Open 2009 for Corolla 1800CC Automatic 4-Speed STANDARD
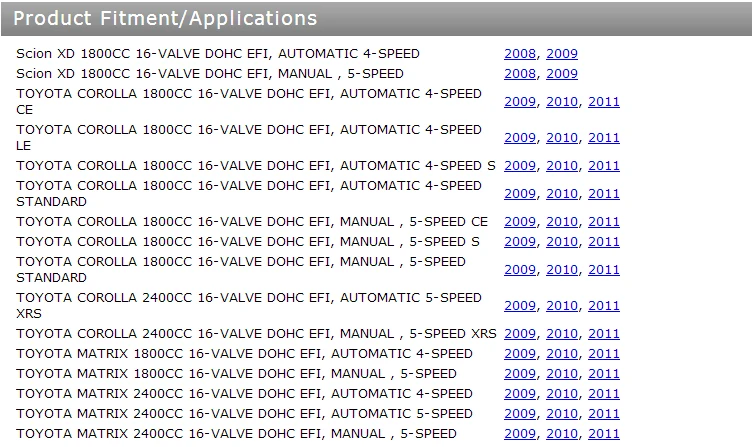The height and width of the screenshot is (447, 752). [x=520, y=194]
